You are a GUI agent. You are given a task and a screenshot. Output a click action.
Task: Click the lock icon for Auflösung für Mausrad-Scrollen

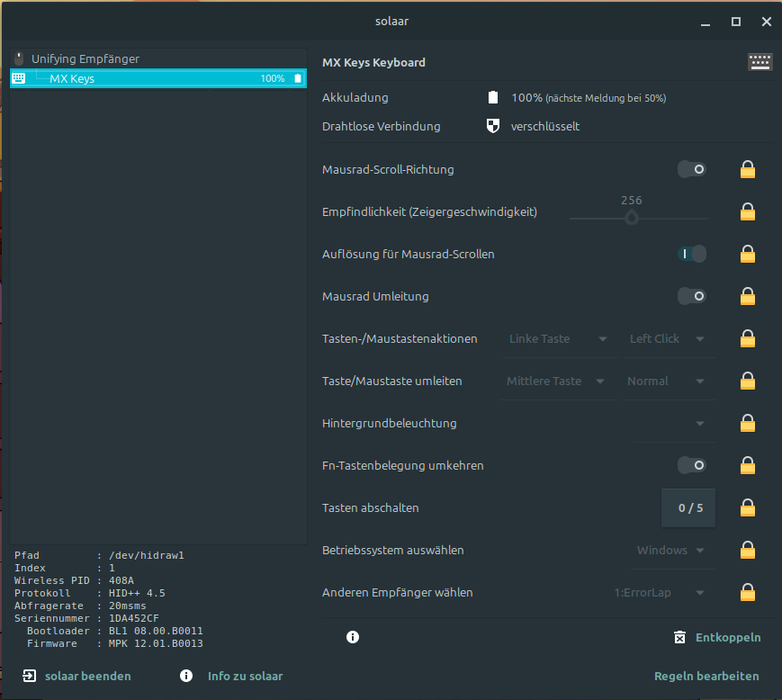[747, 255]
